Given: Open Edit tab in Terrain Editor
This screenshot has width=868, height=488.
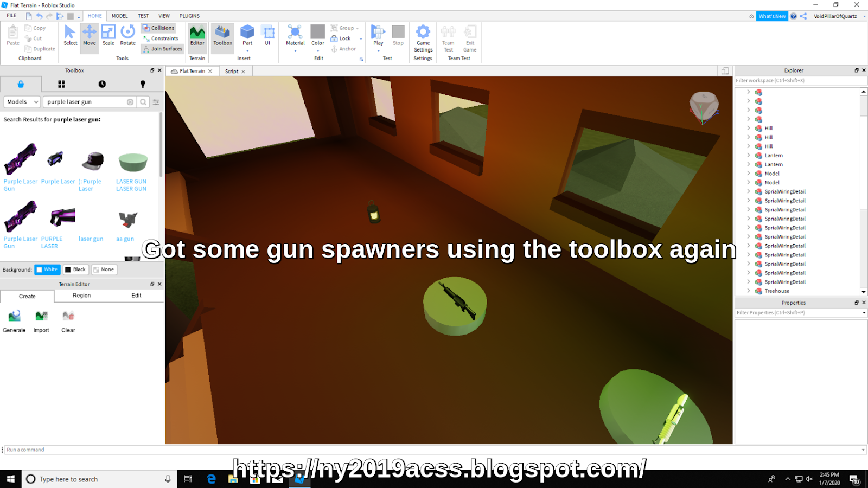Looking at the screenshot, I should 136,296.
